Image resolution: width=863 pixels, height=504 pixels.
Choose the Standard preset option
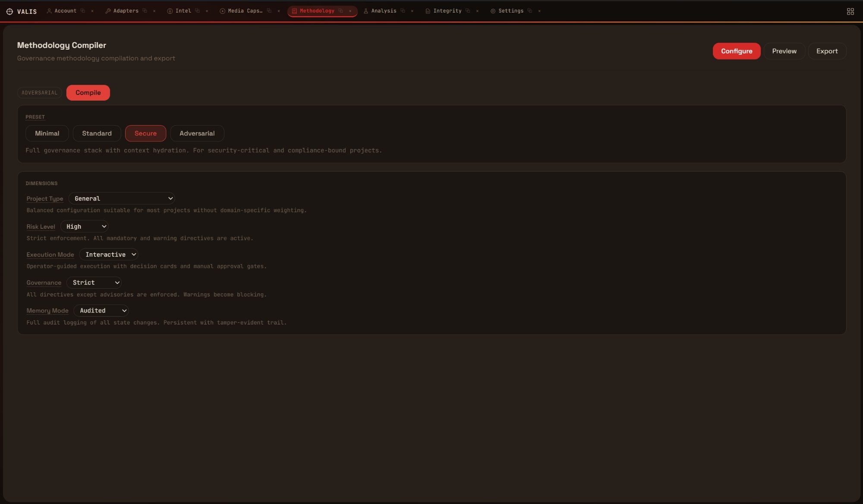coord(97,133)
